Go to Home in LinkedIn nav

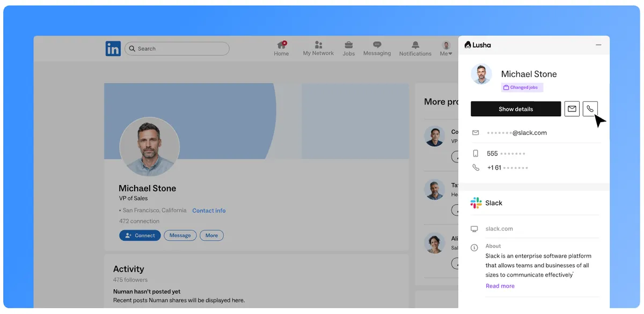(x=281, y=48)
